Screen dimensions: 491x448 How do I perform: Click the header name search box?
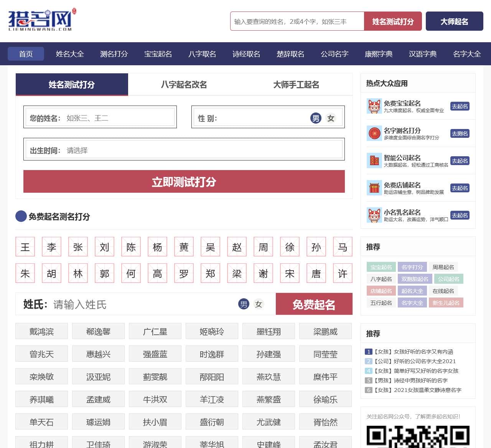click(297, 21)
